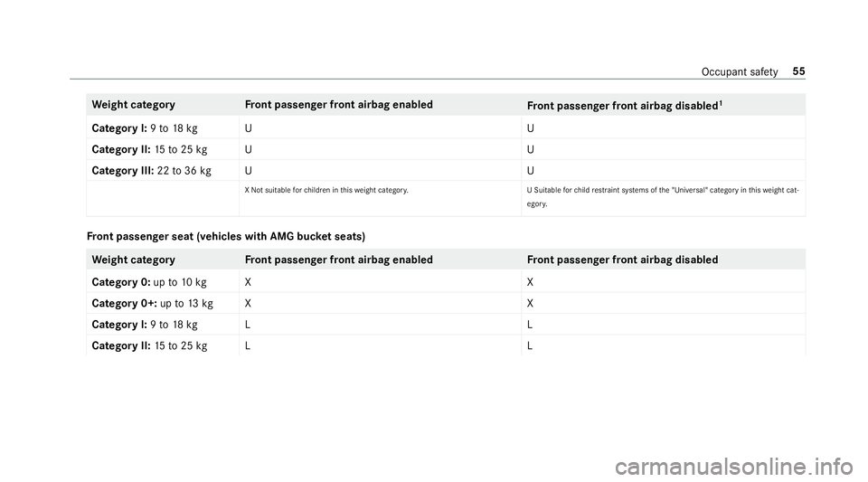
Task: Click the U Suitable Universal category legend
Action: 663,197
